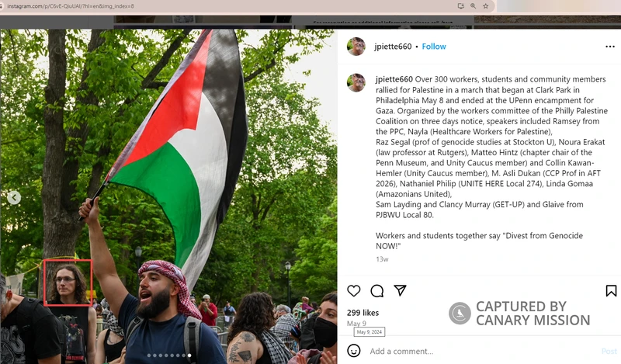Open the emoji picker smiley icon
The image size is (621, 364).
point(354,351)
